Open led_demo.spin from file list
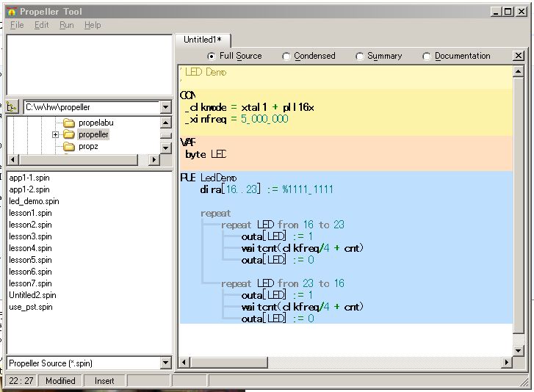 tap(34, 201)
